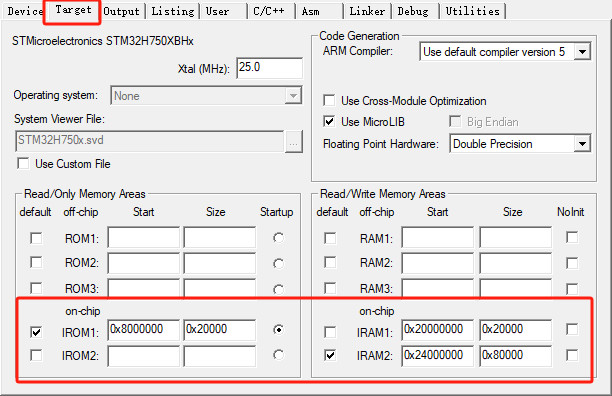612x396 pixels.
Task: Open the Debug tab
Action: [415, 11]
